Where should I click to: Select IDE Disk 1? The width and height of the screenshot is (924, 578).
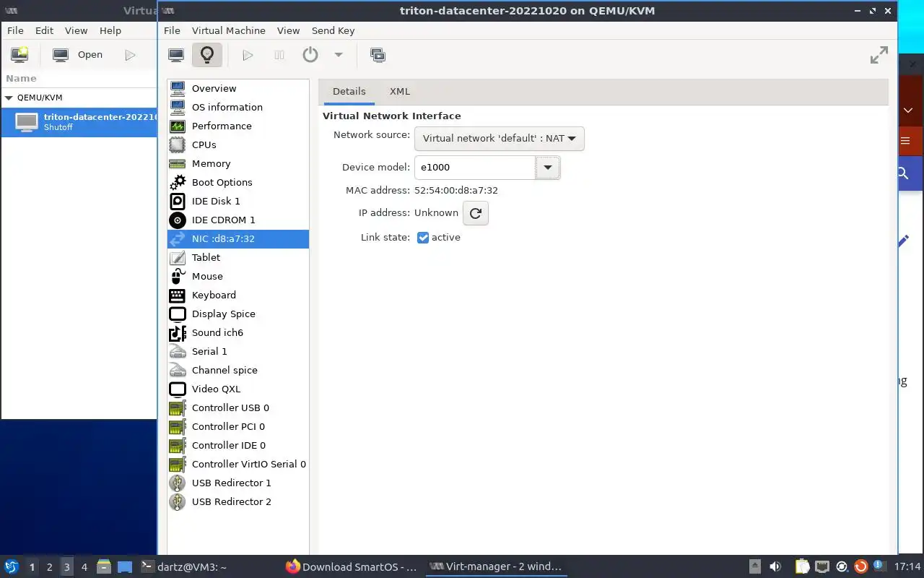238,201
